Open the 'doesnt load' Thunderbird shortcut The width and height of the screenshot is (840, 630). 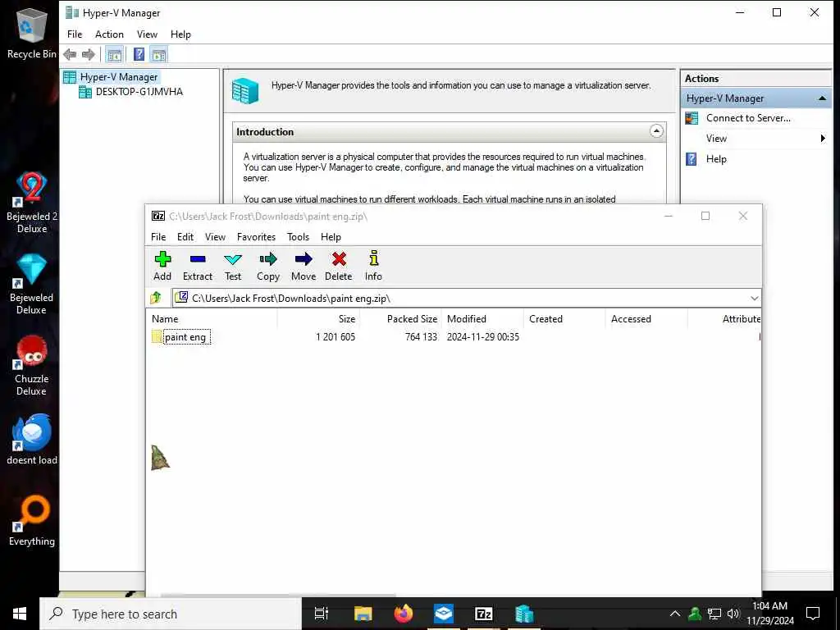[x=31, y=440]
